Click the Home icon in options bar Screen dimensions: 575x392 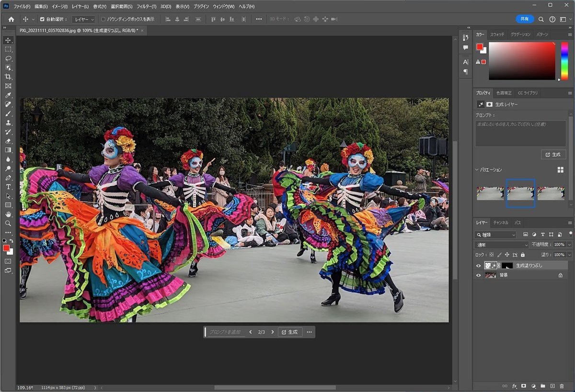[x=11, y=19]
